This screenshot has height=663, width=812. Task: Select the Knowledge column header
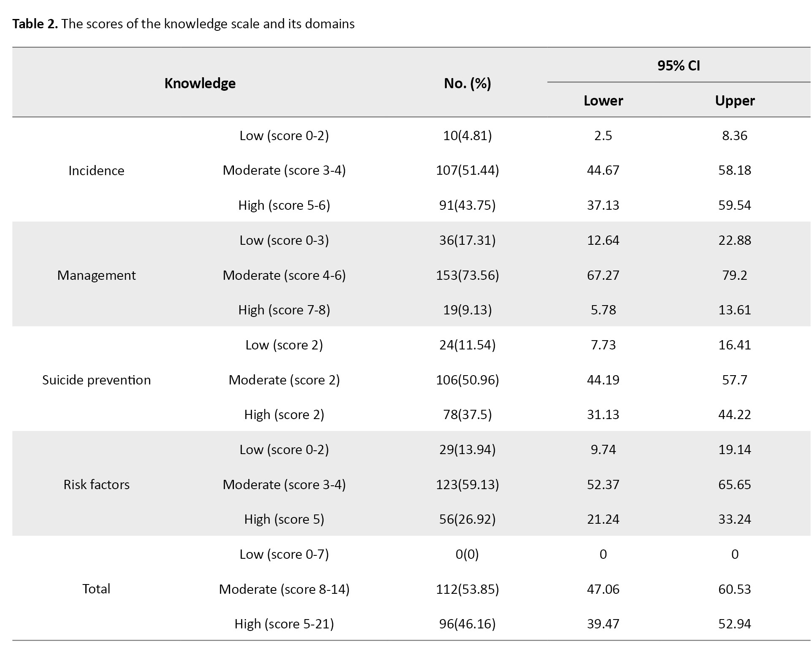200,83
